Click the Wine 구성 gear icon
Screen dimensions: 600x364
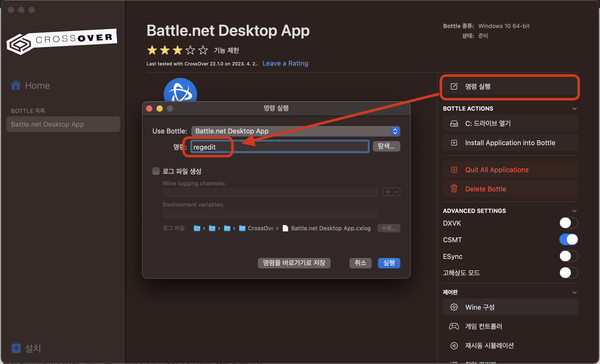pos(454,307)
